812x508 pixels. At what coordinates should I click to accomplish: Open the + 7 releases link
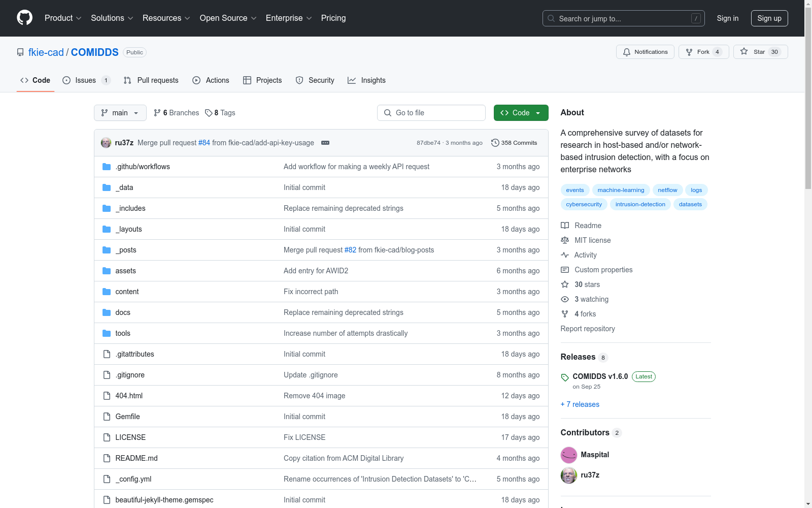pyautogui.click(x=580, y=404)
